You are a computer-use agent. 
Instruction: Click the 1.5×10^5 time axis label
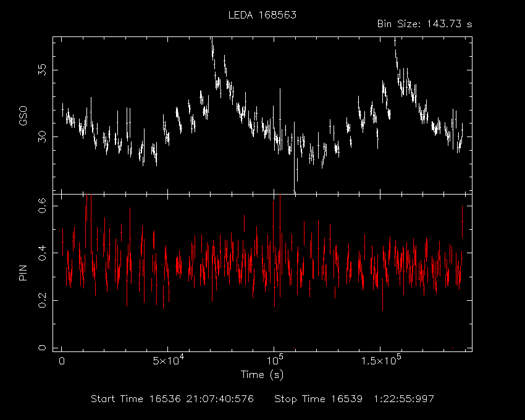[381, 359]
